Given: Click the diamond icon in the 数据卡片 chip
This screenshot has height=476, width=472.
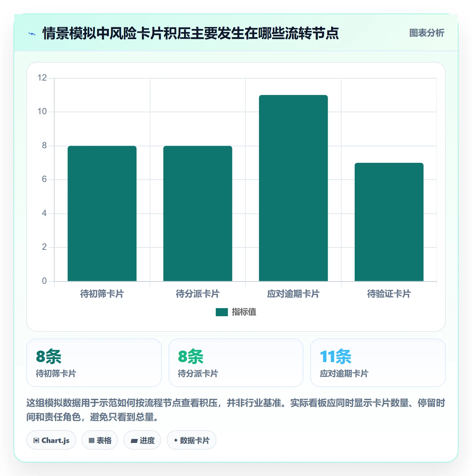Looking at the screenshot, I should click(x=176, y=440).
